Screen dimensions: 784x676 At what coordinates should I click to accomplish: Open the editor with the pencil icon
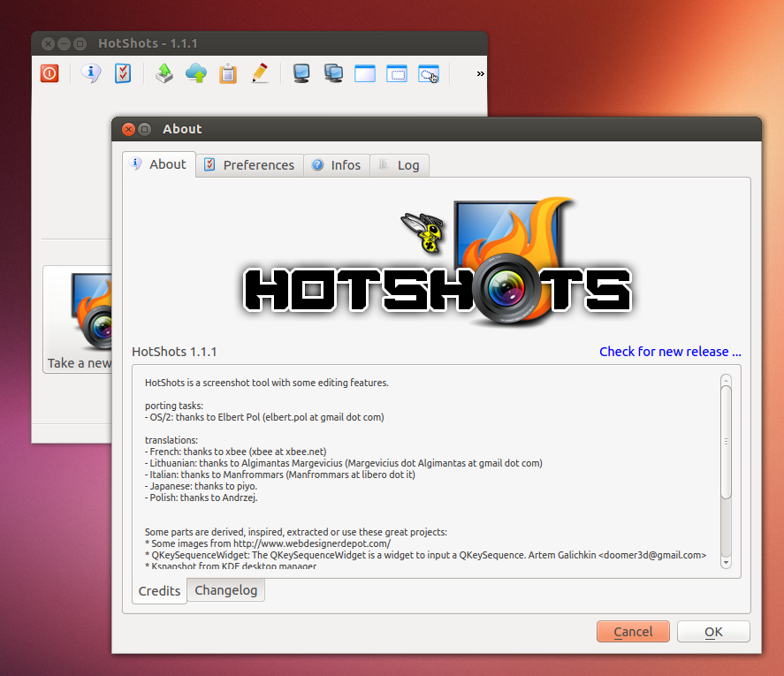[260, 73]
